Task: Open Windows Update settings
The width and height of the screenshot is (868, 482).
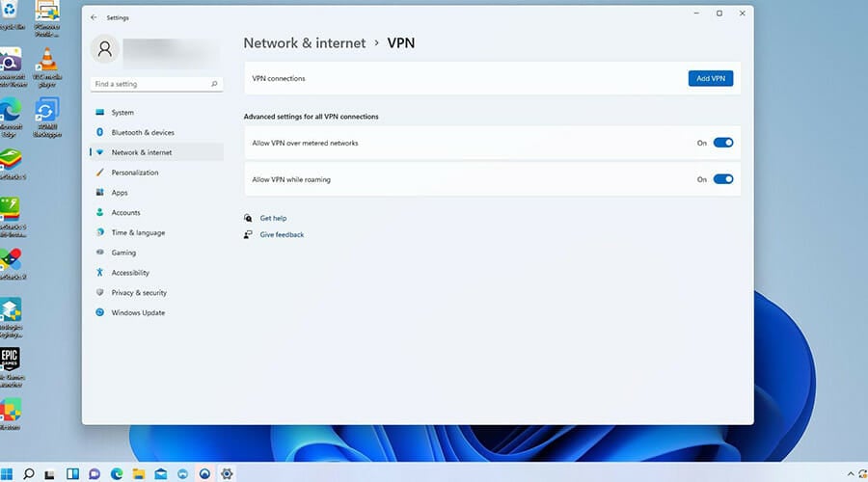Action: [156, 312]
